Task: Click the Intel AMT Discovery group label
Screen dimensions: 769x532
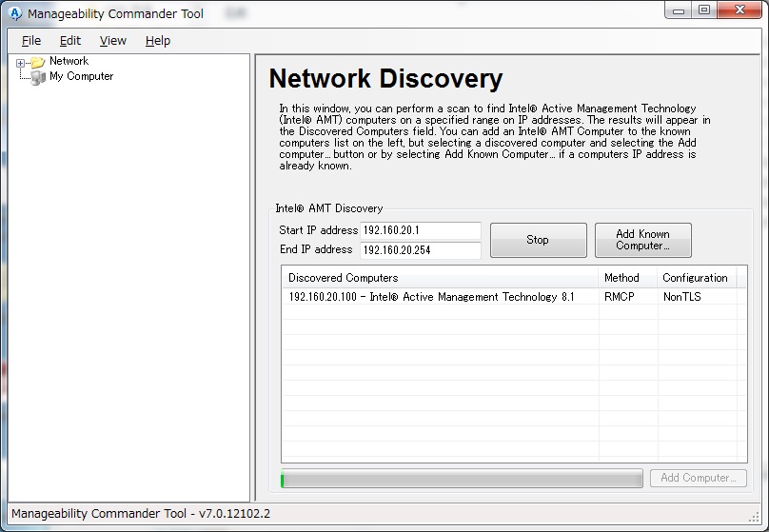Action: 329,208
